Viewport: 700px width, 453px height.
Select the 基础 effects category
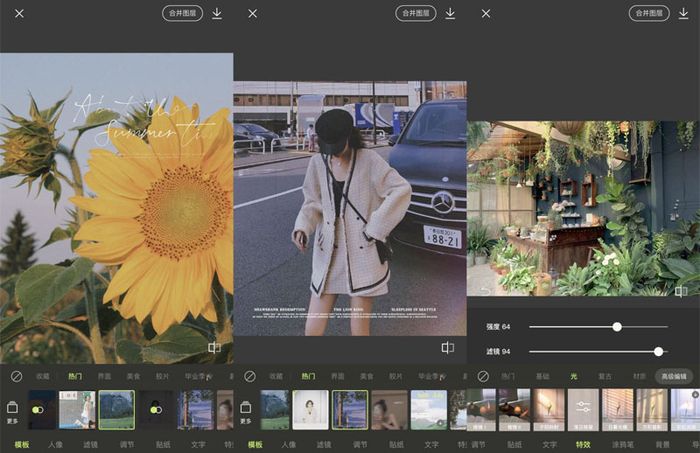pos(542,376)
